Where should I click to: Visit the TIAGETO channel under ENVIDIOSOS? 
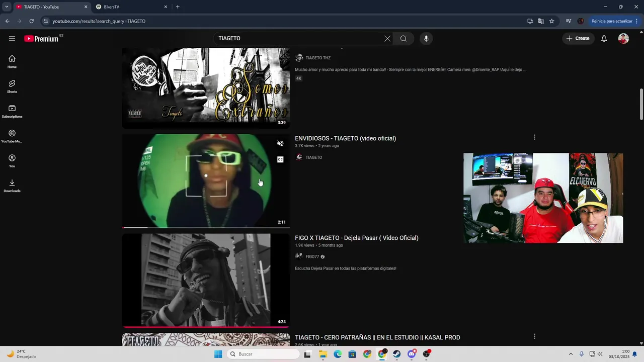[x=313, y=157]
